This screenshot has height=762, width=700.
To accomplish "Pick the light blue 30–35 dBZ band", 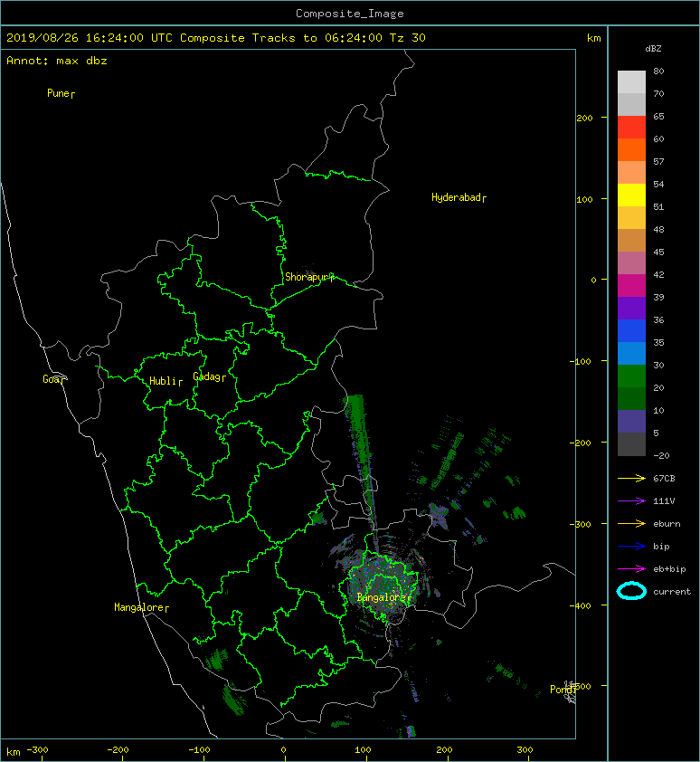I will coord(631,353).
